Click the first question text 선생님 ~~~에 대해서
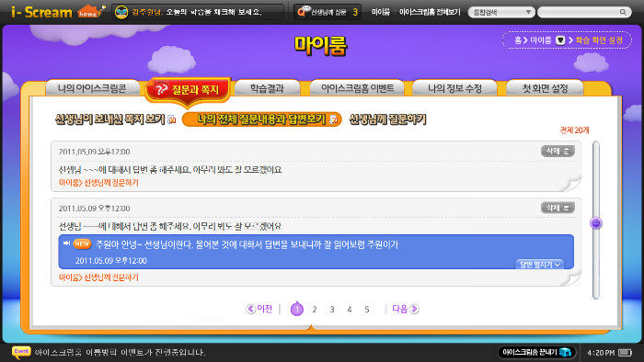 [170, 170]
